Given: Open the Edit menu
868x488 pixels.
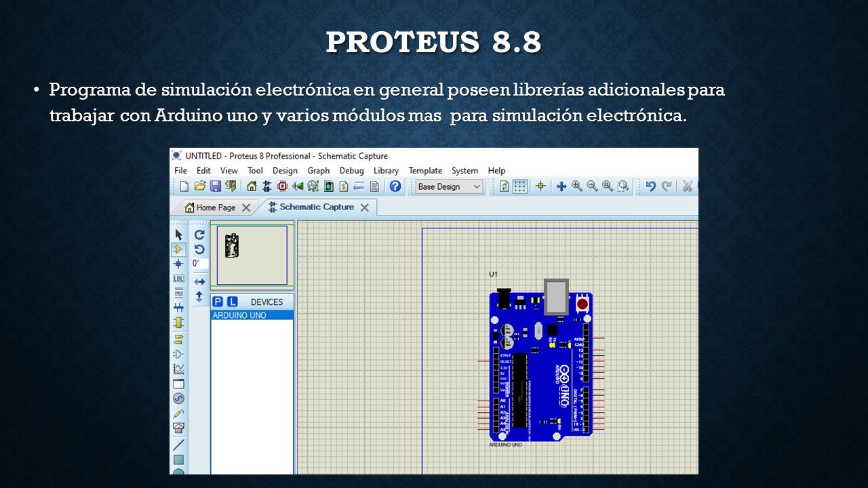Looking at the screenshot, I should [203, 171].
